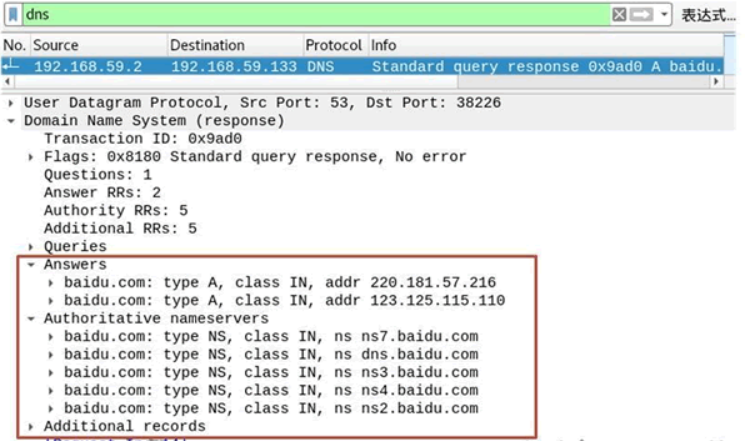The width and height of the screenshot is (745, 441).
Task: Click the left arrow of the horizontal scrollbar
Action: [7, 82]
